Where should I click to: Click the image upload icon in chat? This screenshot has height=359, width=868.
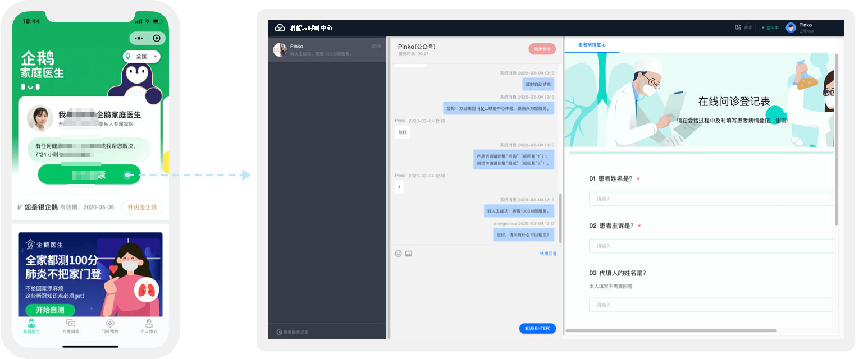[x=409, y=254]
